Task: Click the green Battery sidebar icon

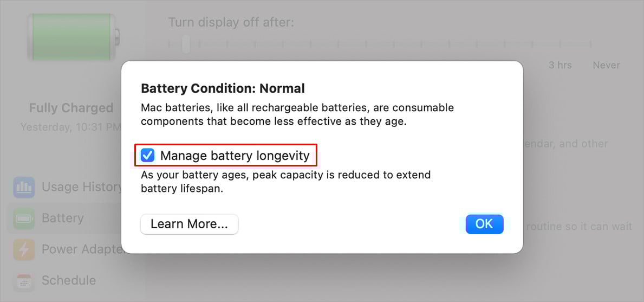Action: point(24,219)
